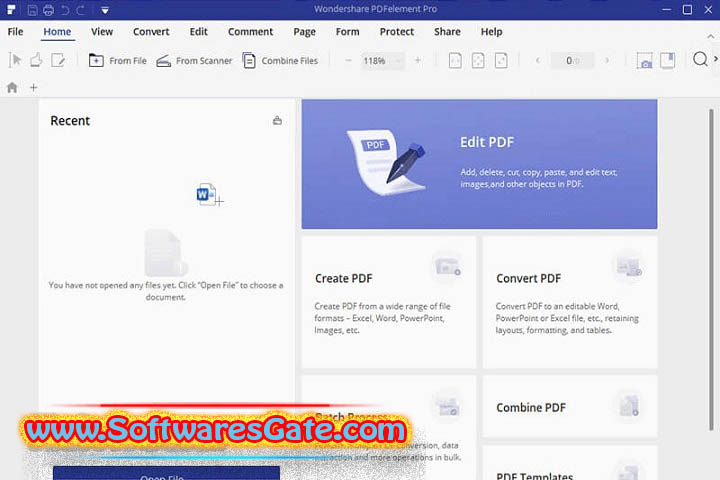720x480 pixels.
Task: Click the vertical scrollbar on the right
Action: click(x=711, y=270)
